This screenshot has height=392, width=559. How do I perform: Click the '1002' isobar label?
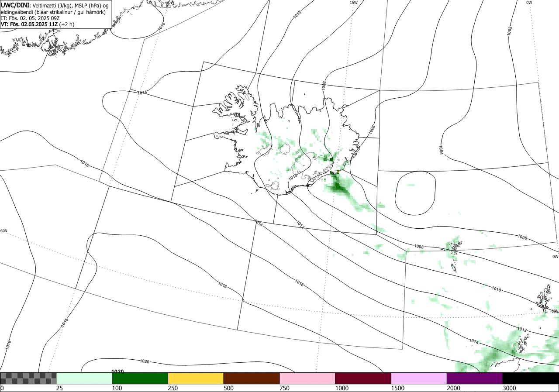click(510, 31)
